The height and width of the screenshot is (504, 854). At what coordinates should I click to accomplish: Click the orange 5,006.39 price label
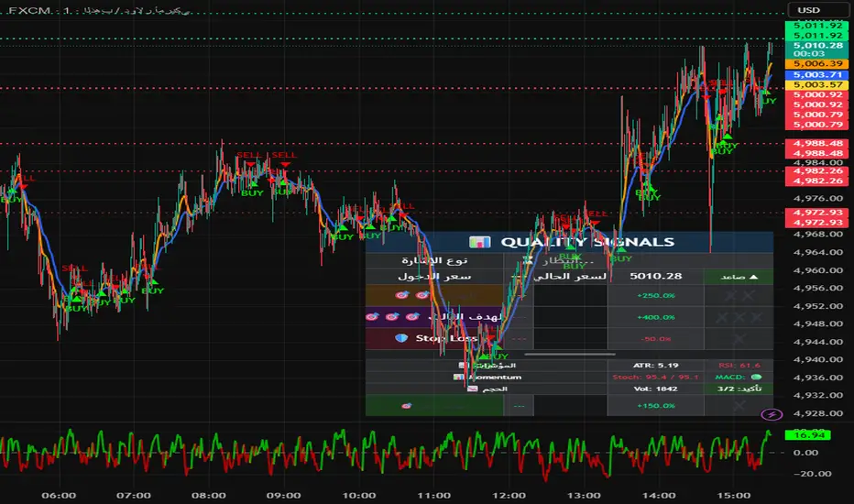coord(816,64)
